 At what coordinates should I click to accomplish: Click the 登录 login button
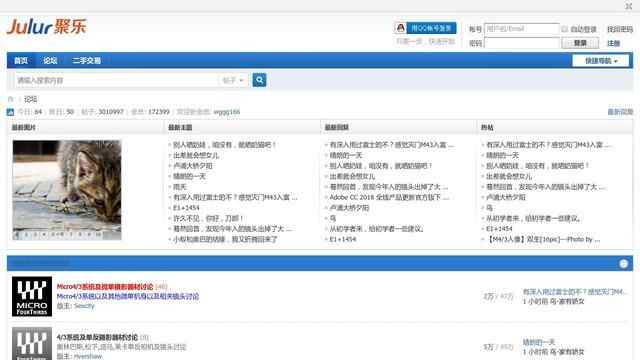(x=580, y=43)
